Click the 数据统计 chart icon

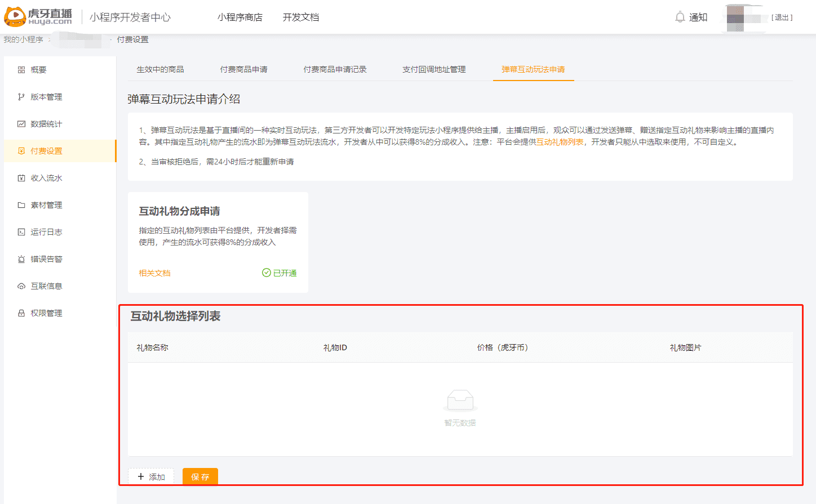point(21,124)
